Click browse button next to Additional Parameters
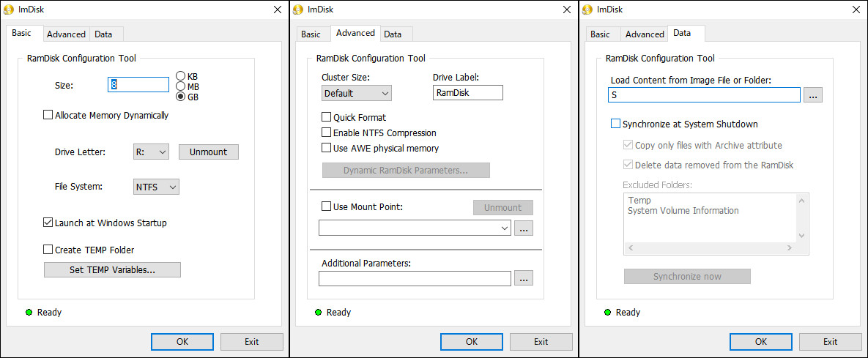The height and width of the screenshot is (358, 868). pyautogui.click(x=524, y=278)
